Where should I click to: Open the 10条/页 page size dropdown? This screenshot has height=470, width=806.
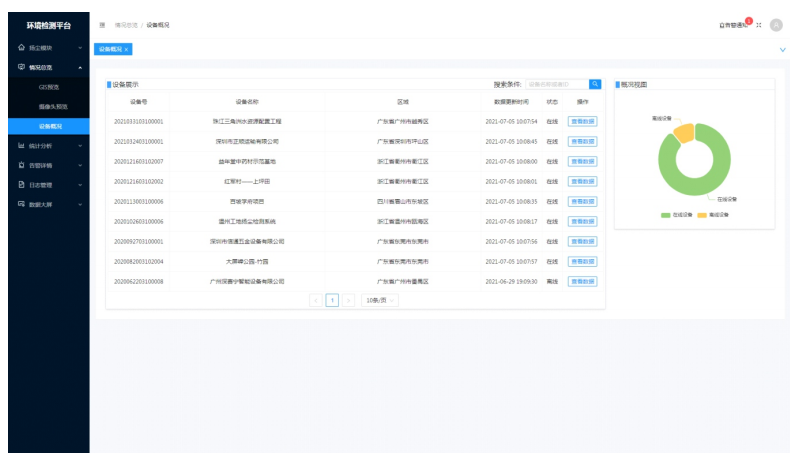point(379,300)
